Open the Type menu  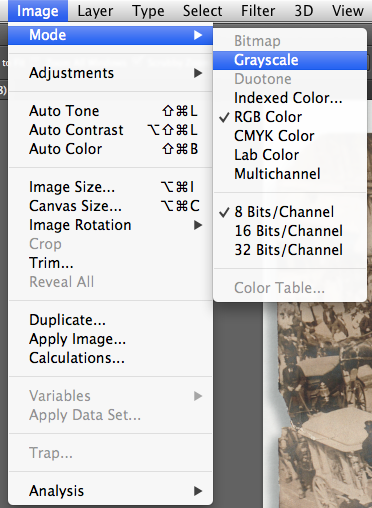(x=148, y=11)
